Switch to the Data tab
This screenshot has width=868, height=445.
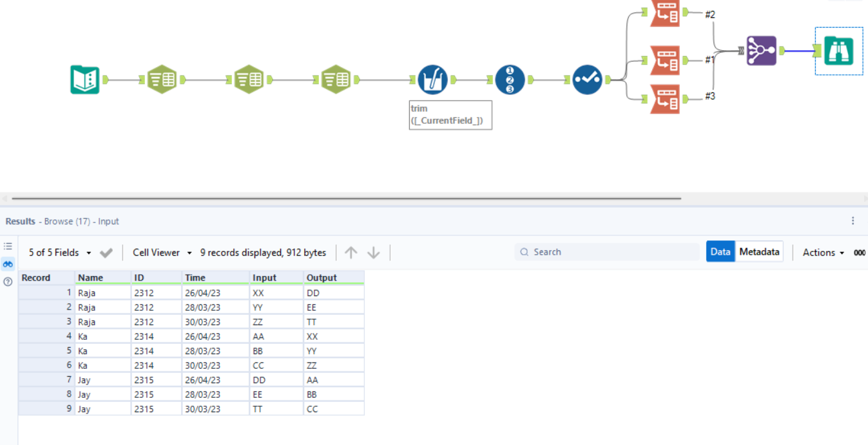720,252
